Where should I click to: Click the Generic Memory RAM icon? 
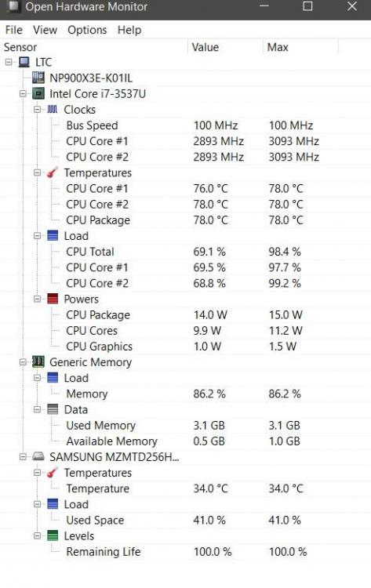[x=38, y=362]
